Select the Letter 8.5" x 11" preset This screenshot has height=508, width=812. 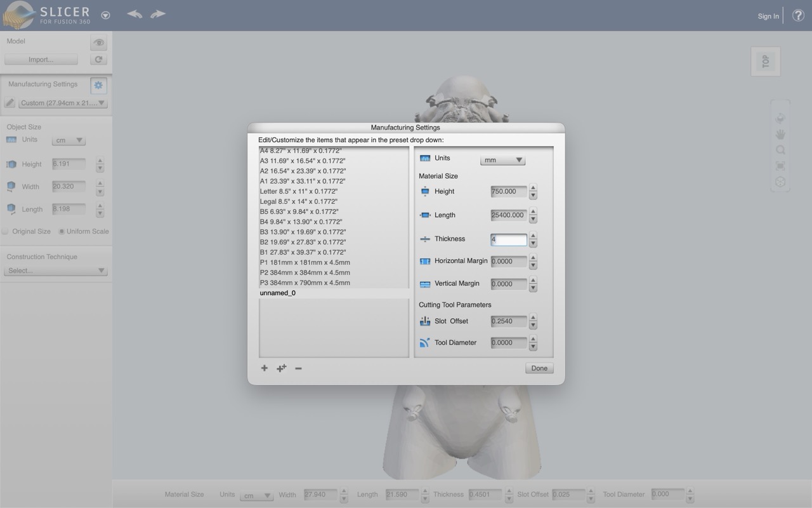[x=299, y=191]
